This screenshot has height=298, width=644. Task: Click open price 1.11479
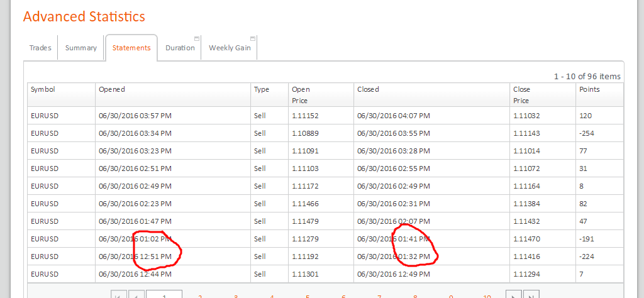(x=305, y=221)
